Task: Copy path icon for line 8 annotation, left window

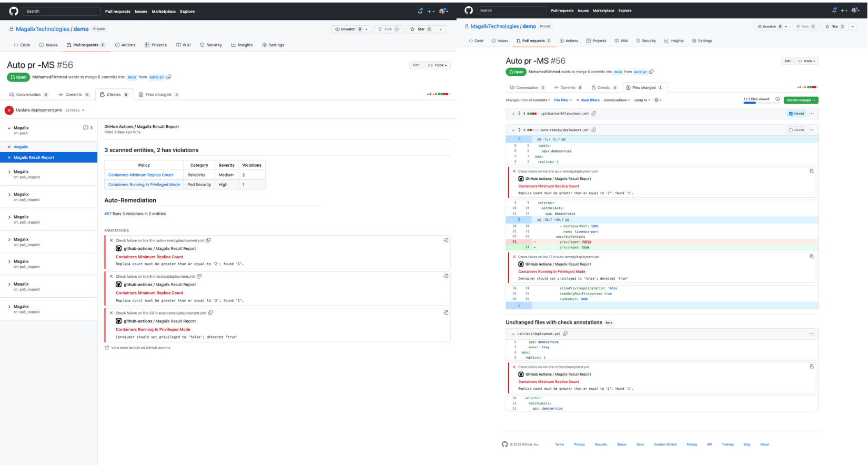Action: pyautogui.click(x=208, y=240)
